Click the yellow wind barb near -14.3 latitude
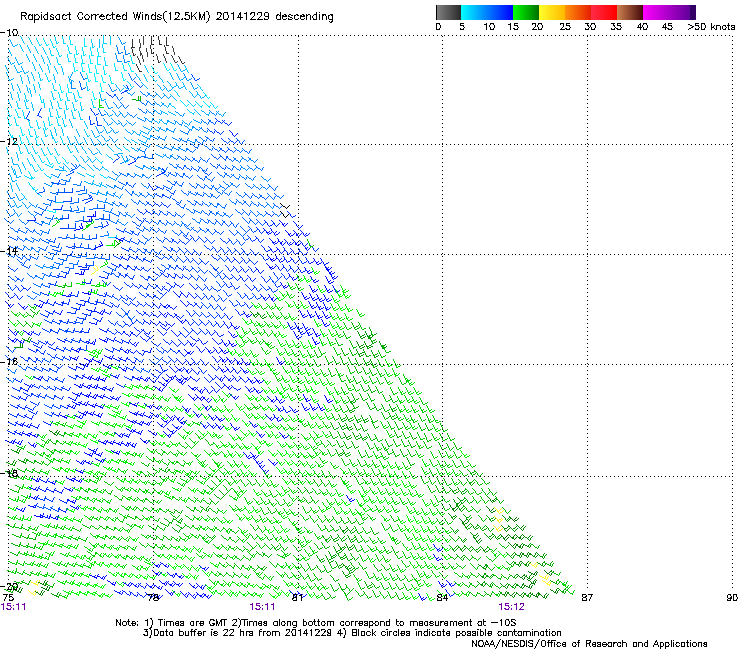The width and height of the screenshot is (740, 650). pyautogui.click(x=95, y=270)
